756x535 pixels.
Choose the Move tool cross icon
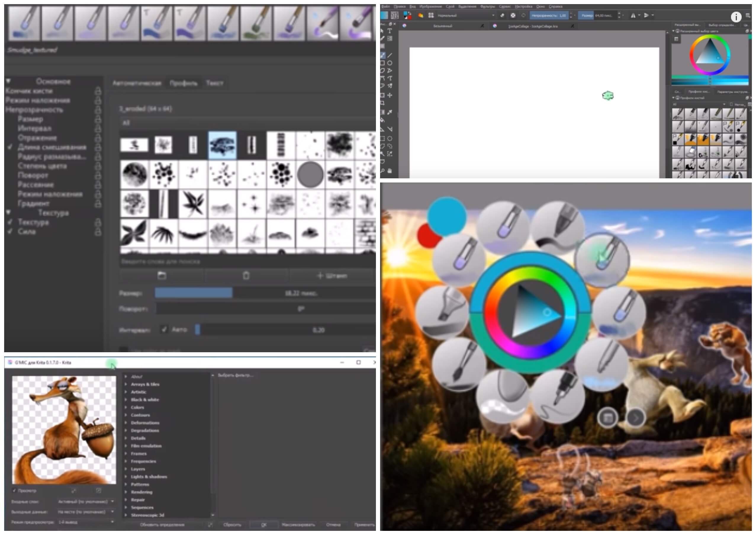pyautogui.click(x=390, y=95)
